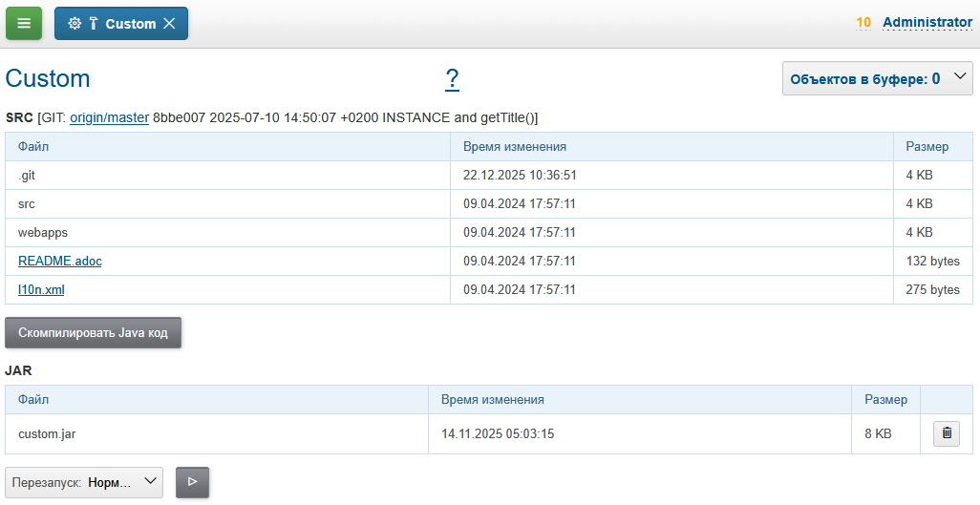Run restart with the play button
This screenshot has width=980, height=505.
(x=192, y=482)
